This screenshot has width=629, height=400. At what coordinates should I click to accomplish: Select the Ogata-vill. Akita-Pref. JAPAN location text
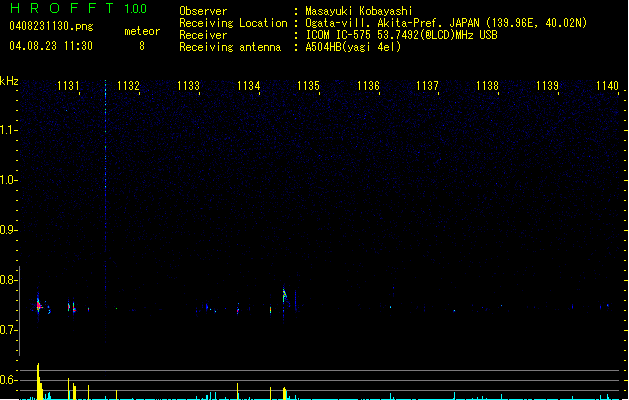pyautogui.click(x=446, y=23)
